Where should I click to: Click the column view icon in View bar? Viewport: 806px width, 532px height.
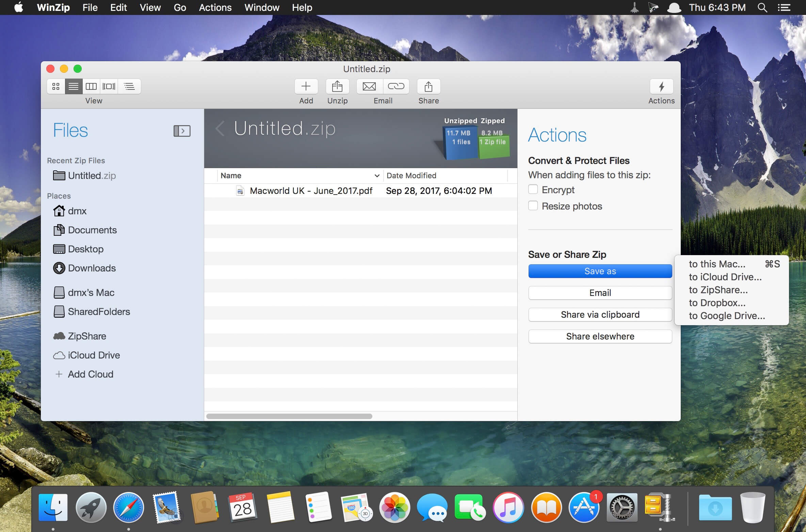[91, 86]
